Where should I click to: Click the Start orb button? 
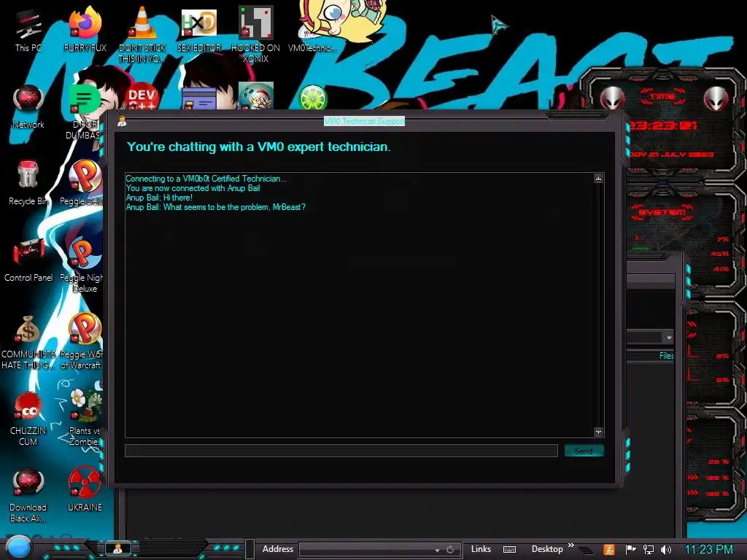tap(18, 548)
